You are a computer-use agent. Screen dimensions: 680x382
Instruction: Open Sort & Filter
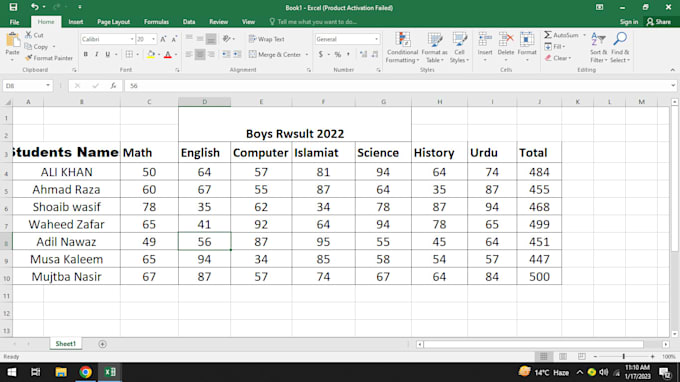click(x=598, y=47)
